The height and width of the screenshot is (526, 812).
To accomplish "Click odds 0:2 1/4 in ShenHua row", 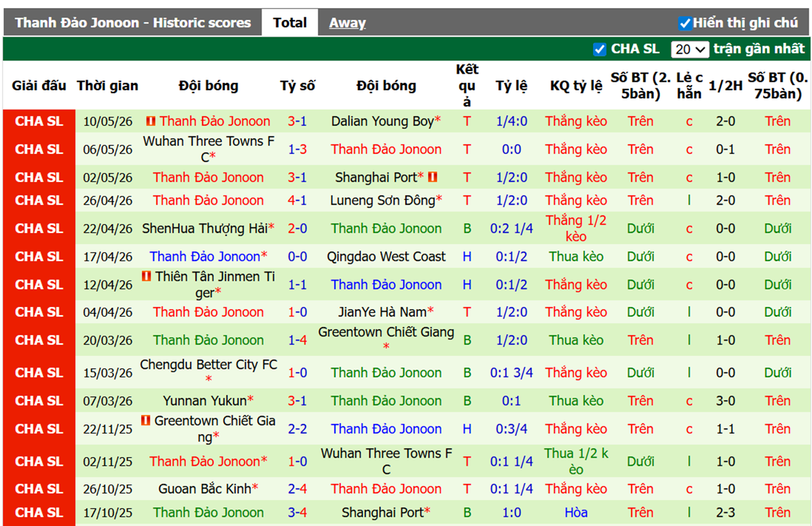I will (512, 228).
